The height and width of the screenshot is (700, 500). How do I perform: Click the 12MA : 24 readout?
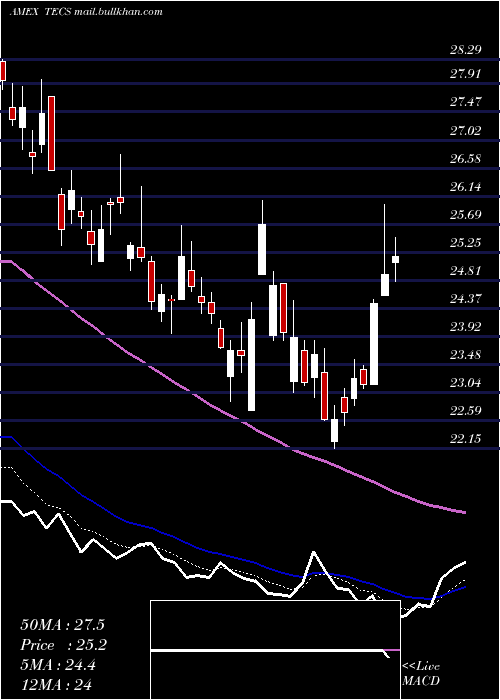tap(56, 685)
